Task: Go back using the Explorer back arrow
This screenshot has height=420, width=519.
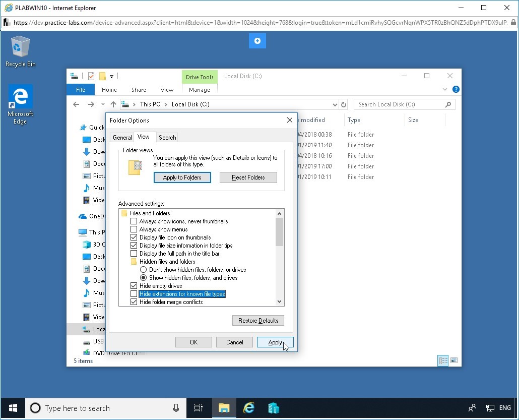Action: pos(76,104)
